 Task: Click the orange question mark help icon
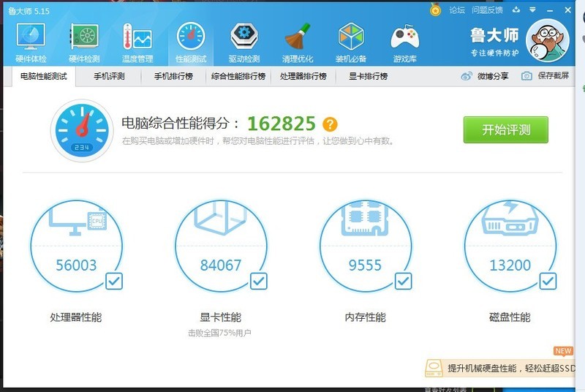pos(330,124)
